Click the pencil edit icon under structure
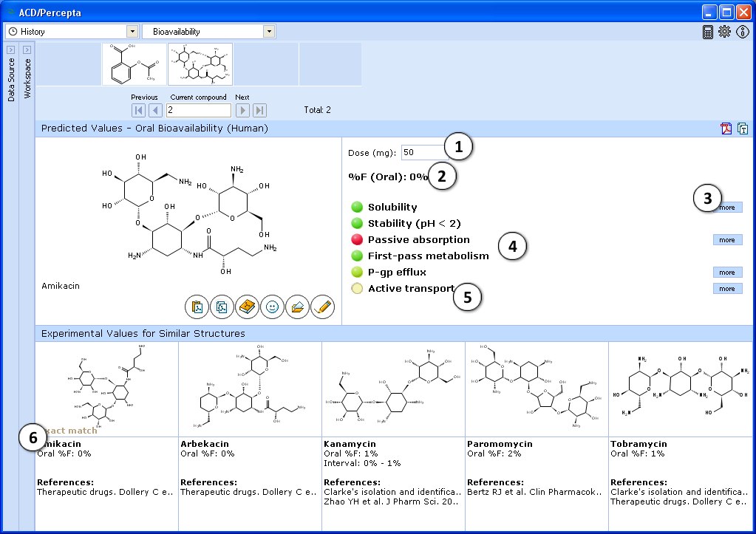The width and height of the screenshot is (756, 534). pyautogui.click(x=322, y=307)
